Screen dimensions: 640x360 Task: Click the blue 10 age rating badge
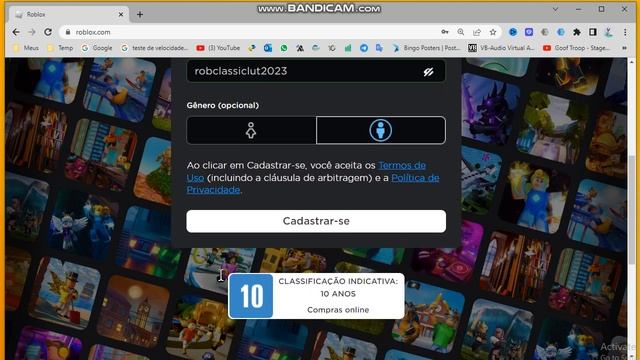coord(251,296)
